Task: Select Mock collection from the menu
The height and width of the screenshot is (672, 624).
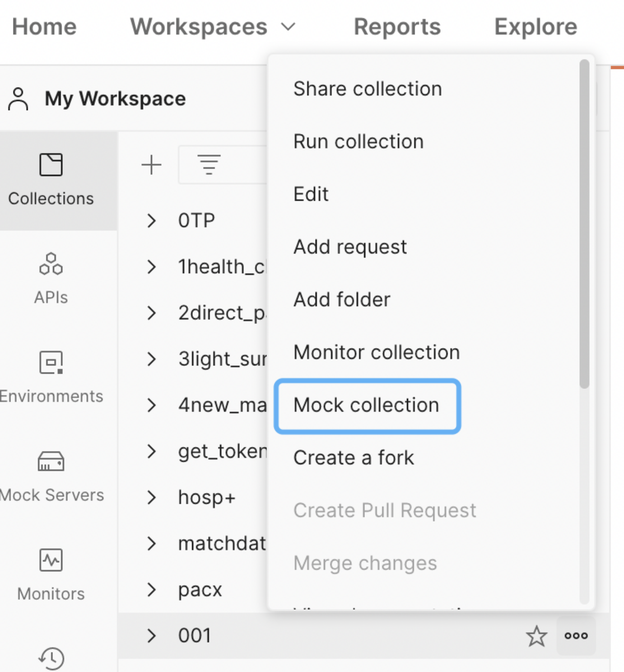Action: [366, 405]
